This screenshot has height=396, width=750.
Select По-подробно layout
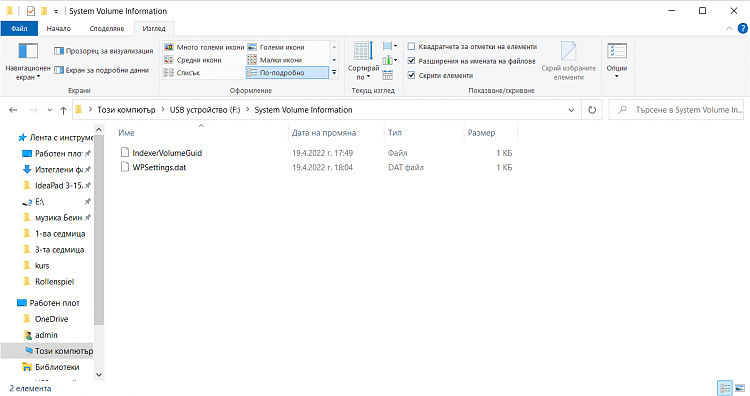(x=287, y=73)
